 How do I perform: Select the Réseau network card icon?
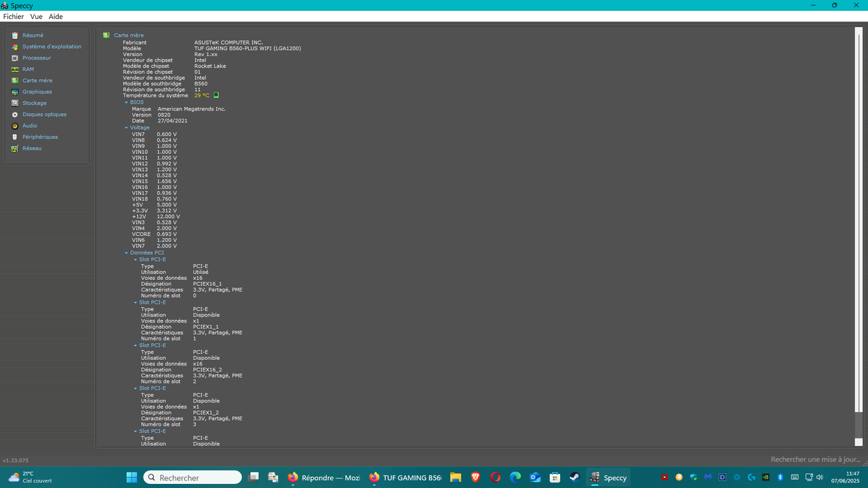pyautogui.click(x=15, y=148)
